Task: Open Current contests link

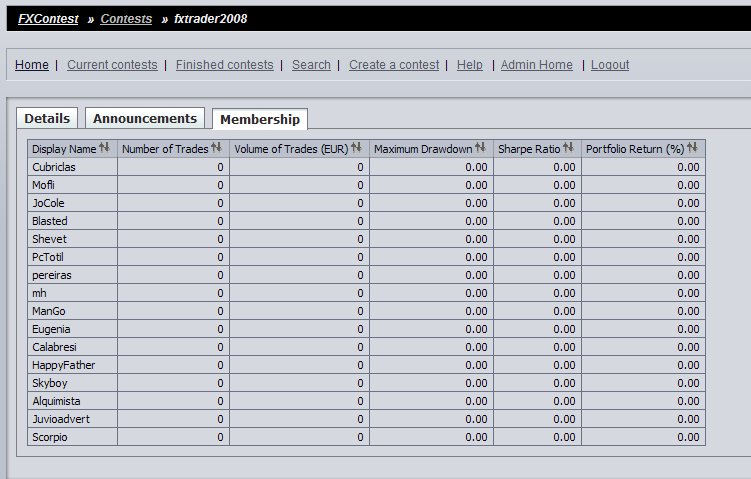Action: click(112, 65)
